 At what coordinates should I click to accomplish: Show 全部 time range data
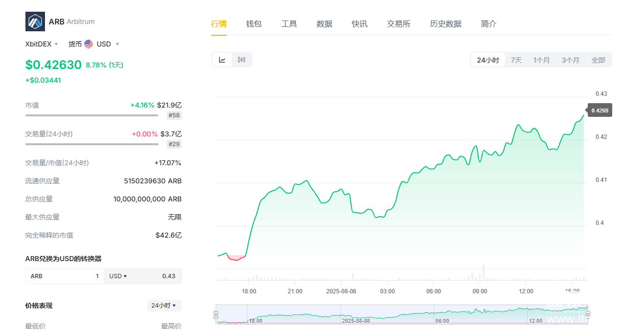tap(598, 60)
